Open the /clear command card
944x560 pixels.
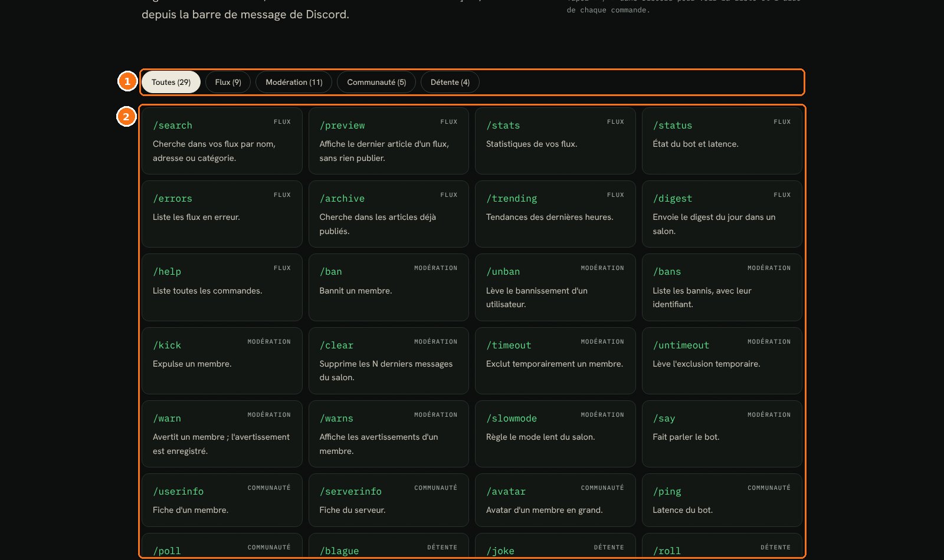(x=389, y=361)
